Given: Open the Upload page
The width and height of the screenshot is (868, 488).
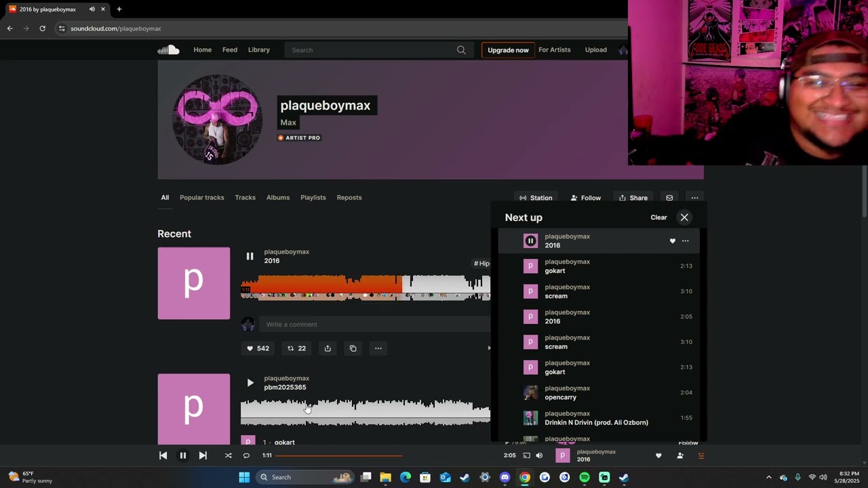Looking at the screenshot, I should click(596, 49).
